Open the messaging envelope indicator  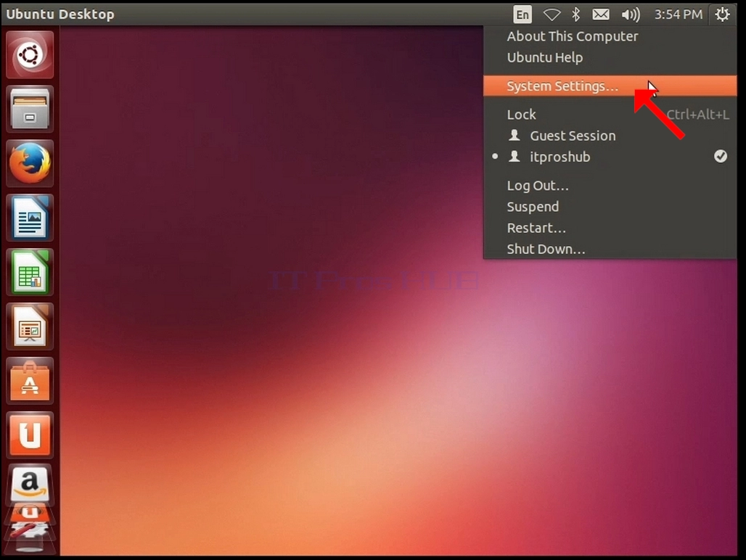pyautogui.click(x=600, y=15)
